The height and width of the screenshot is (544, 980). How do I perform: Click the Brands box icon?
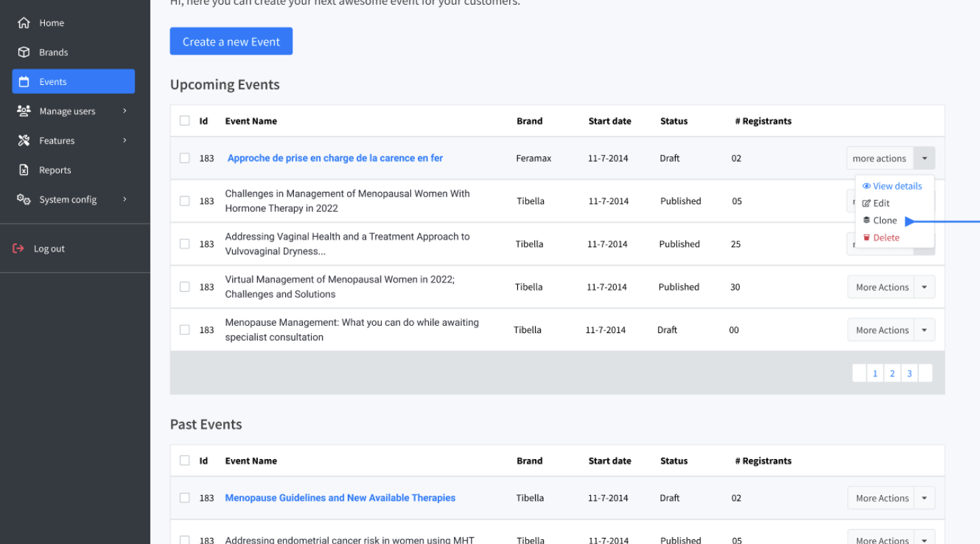[24, 52]
